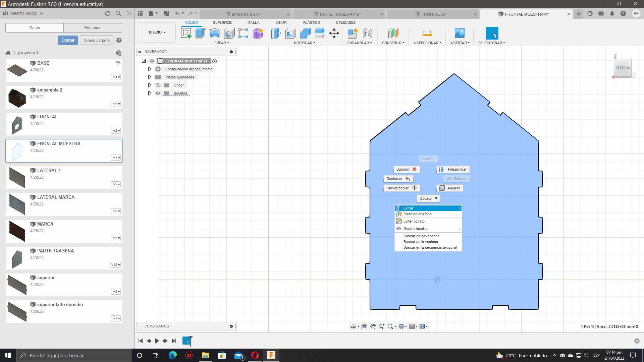The height and width of the screenshot is (362, 644).
Task: Click the Measure tool under Inspeccionar
Action: point(427,33)
